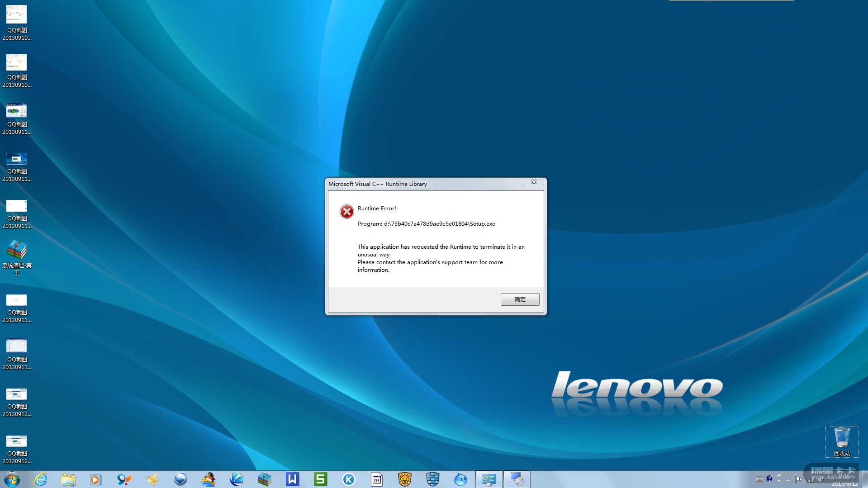Image resolution: width=868 pixels, height=488 pixels.
Task: Switch to the Setup installer taskbar window
Action: click(x=517, y=479)
